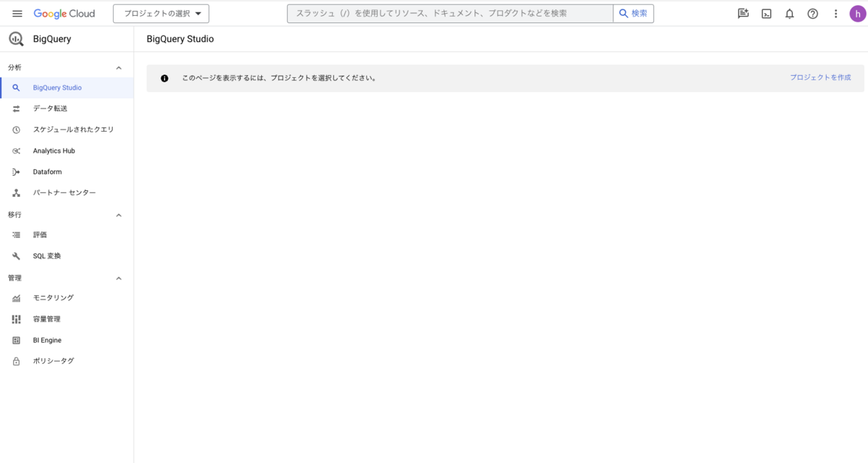Click the 容量管理 grid icon
868x463 pixels.
16,319
